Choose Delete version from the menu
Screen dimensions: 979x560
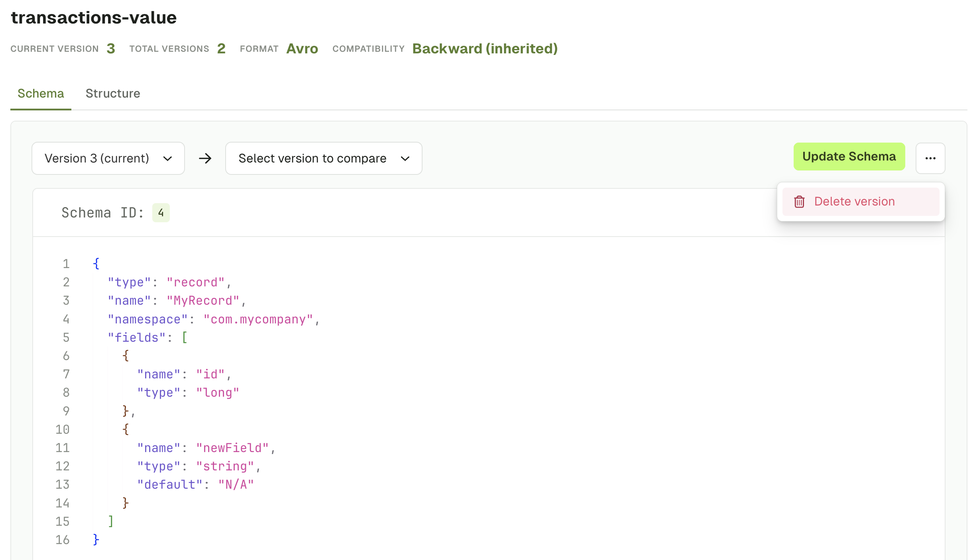(x=861, y=202)
